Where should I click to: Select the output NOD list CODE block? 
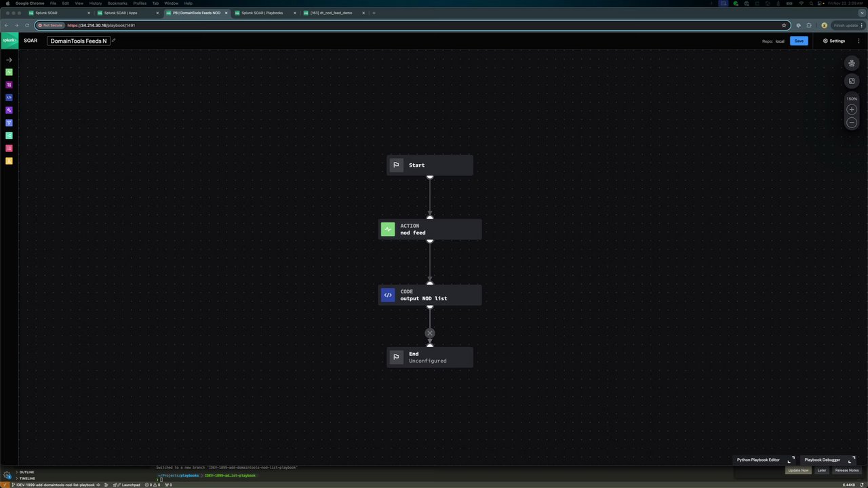(x=430, y=295)
